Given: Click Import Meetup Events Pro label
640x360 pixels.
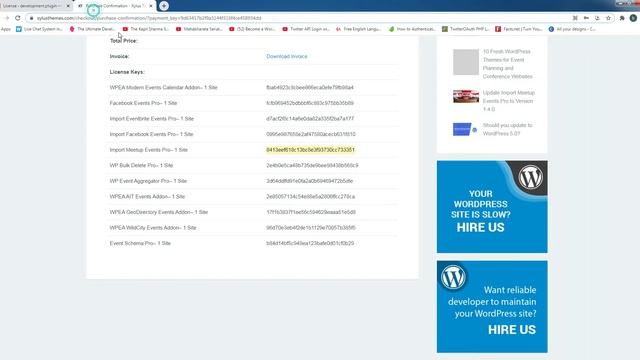Looking at the screenshot, I should [149, 150].
